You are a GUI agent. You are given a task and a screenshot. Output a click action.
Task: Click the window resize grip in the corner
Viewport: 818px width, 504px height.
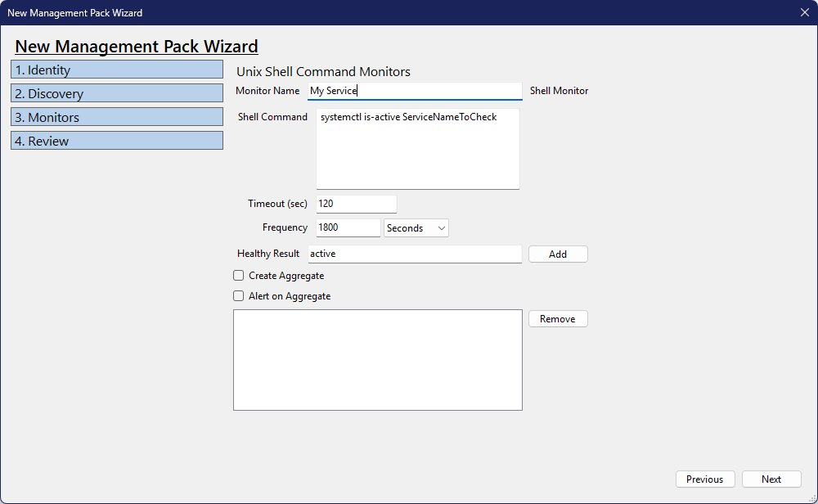[x=811, y=498]
